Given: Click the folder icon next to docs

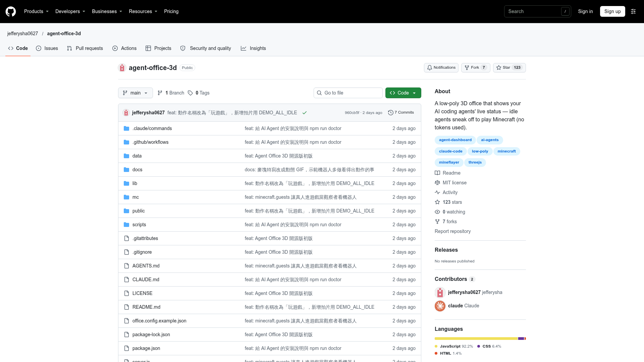Looking at the screenshot, I should pos(126,170).
